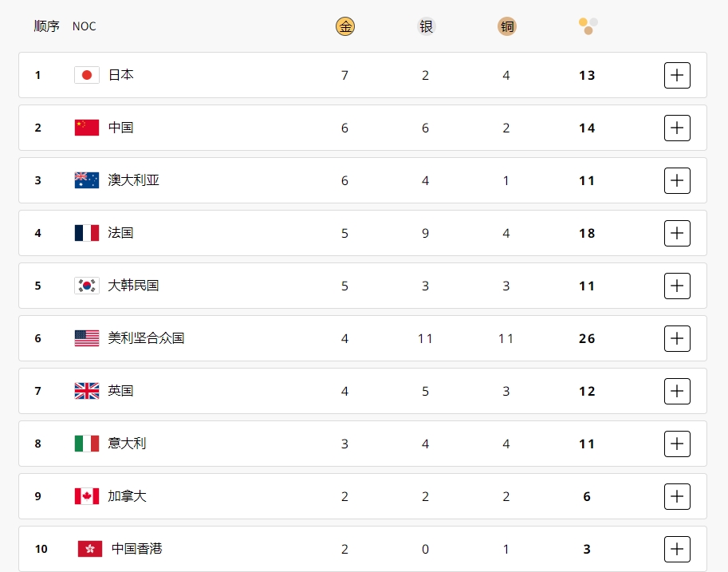Click the gold medal column icon
The image size is (728, 572).
pos(345,26)
